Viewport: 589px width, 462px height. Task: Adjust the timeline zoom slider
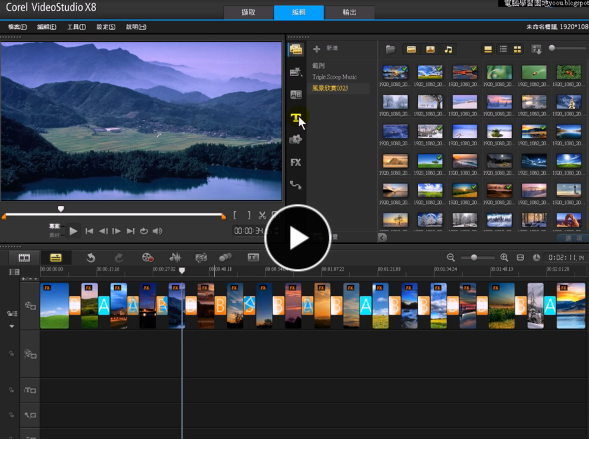(x=474, y=258)
